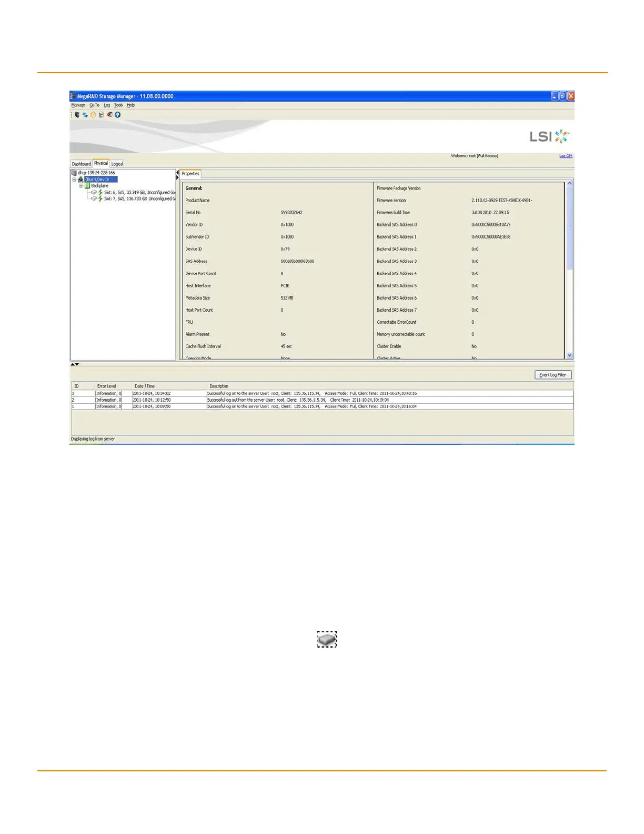This screenshot has height=834, width=644.
Task: Click the dashed drive icon below the window
Action: [327, 640]
